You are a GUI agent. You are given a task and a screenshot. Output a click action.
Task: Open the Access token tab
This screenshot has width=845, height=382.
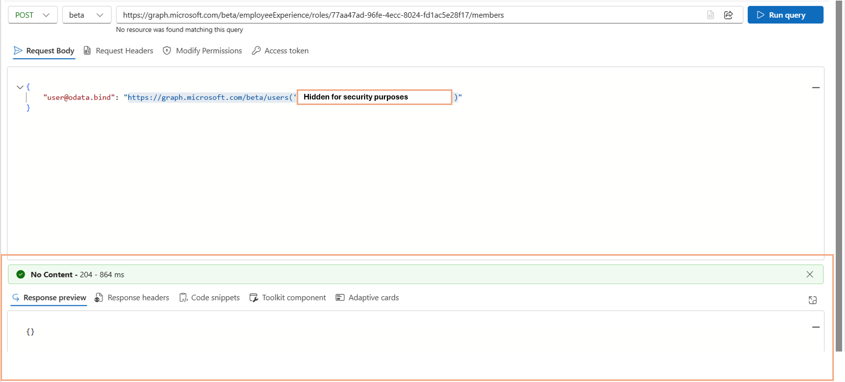pos(280,51)
